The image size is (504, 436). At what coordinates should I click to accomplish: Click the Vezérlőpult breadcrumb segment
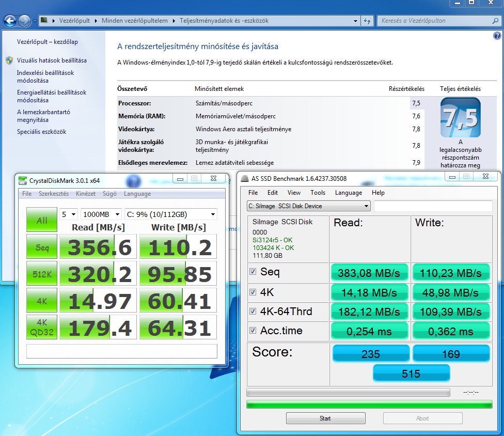click(74, 21)
